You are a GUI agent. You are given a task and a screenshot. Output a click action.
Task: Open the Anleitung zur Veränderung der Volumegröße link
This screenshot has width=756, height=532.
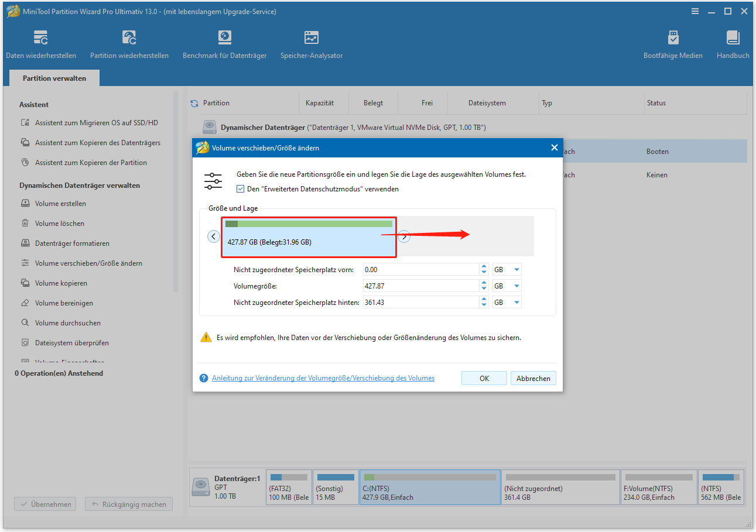tap(323, 377)
